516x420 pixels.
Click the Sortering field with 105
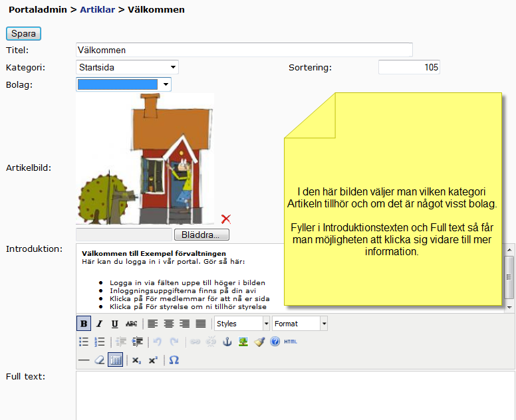pyautogui.click(x=409, y=67)
